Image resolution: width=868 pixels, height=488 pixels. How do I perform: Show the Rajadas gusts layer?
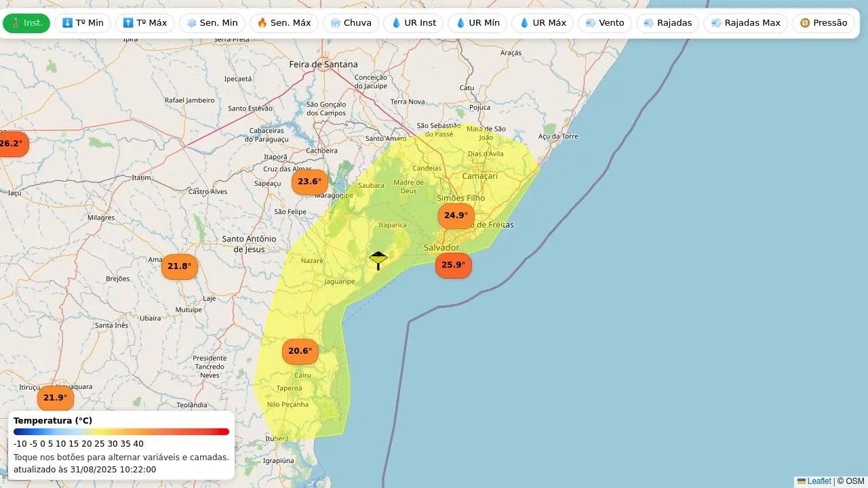(667, 23)
